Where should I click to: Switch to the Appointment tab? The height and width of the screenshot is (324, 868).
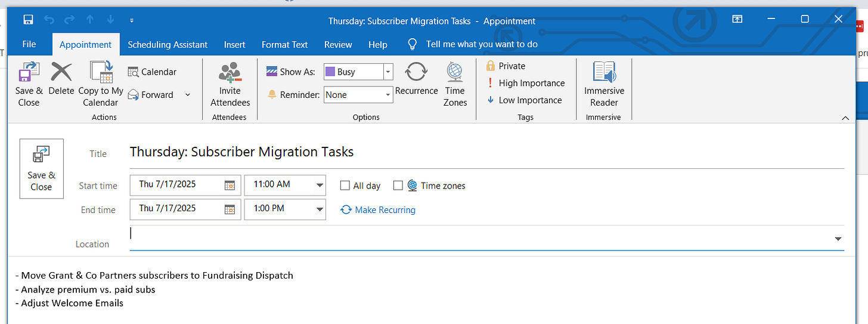pyautogui.click(x=85, y=44)
